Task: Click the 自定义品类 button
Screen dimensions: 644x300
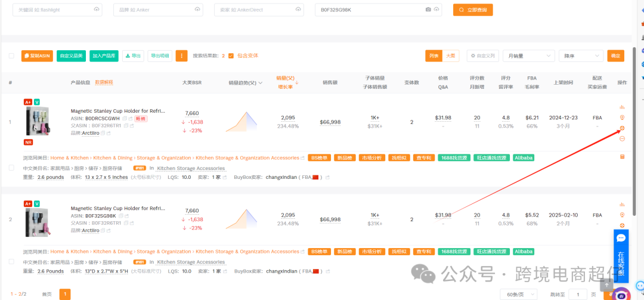Action: [71, 56]
